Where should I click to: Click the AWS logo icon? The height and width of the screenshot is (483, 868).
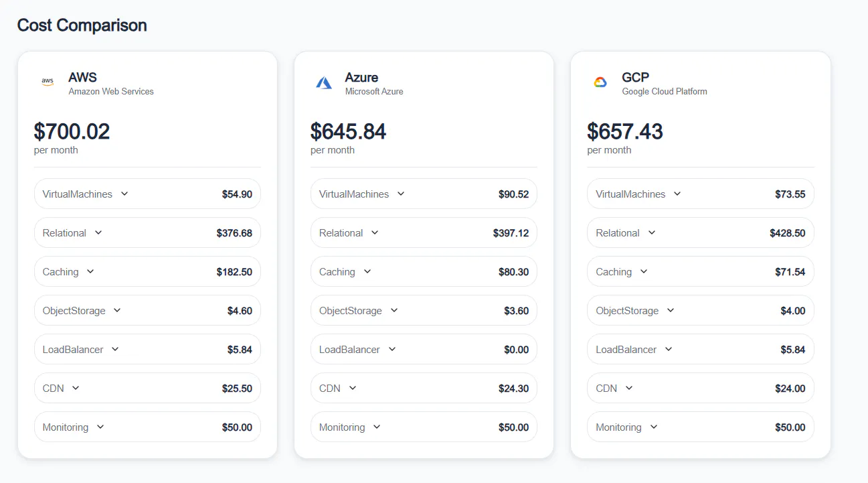(48, 82)
